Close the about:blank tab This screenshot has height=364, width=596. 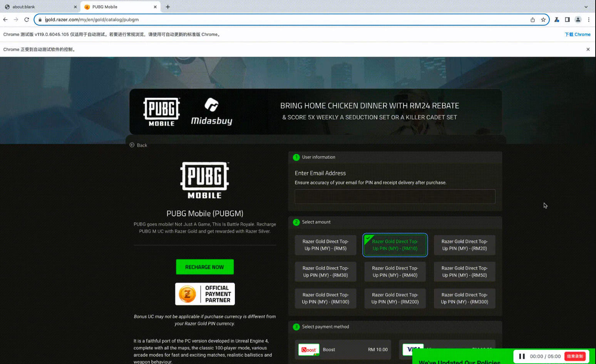75,7
